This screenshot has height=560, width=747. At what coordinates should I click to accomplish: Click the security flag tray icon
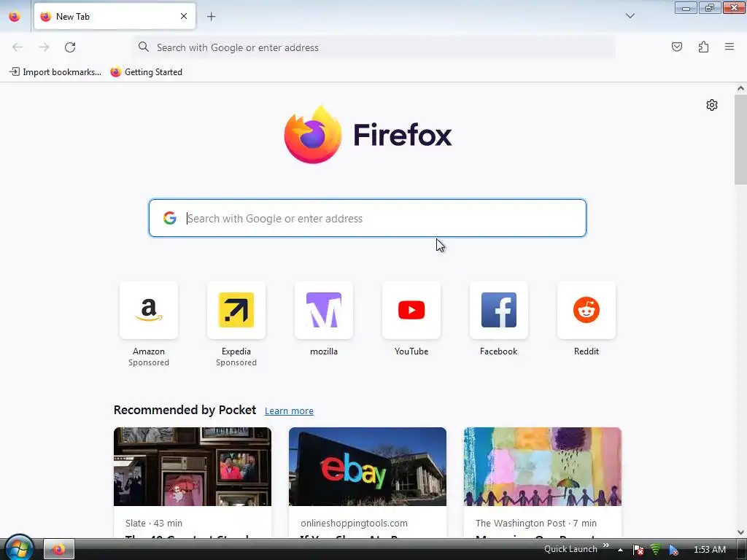(x=638, y=550)
